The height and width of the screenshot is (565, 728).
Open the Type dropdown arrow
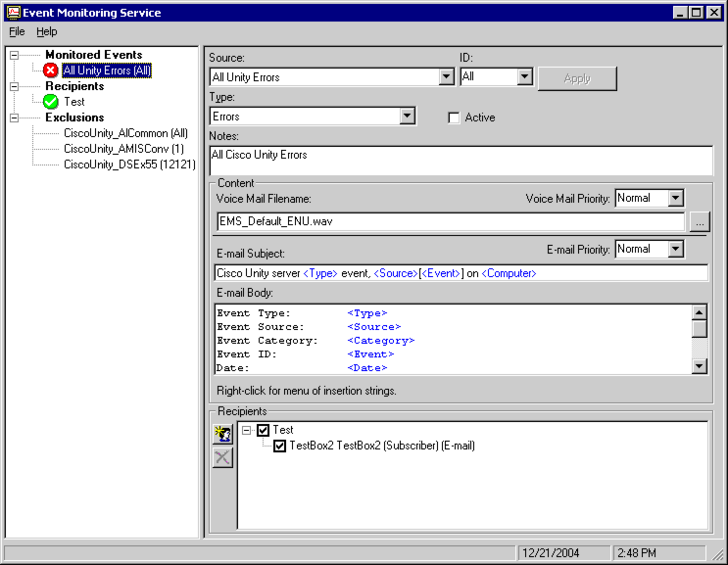click(408, 118)
